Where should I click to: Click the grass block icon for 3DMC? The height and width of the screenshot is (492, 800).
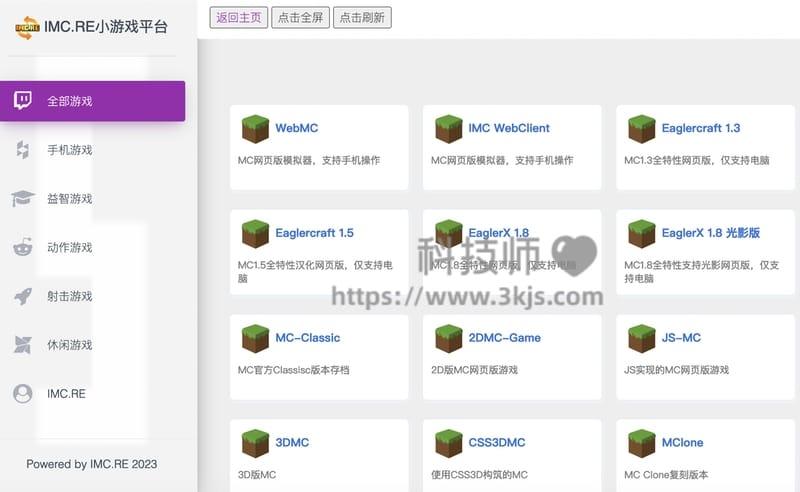[x=255, y=443]
